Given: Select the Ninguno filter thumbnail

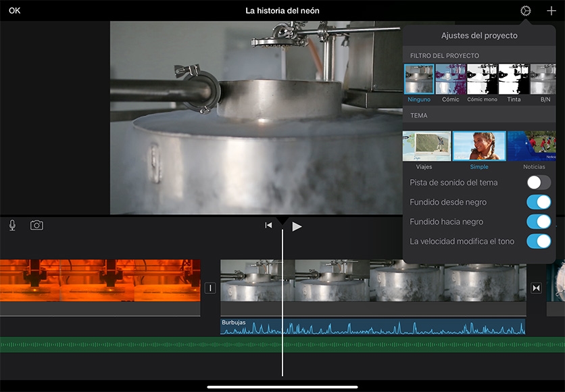Looking at the screenshot, I should (419, 79).
